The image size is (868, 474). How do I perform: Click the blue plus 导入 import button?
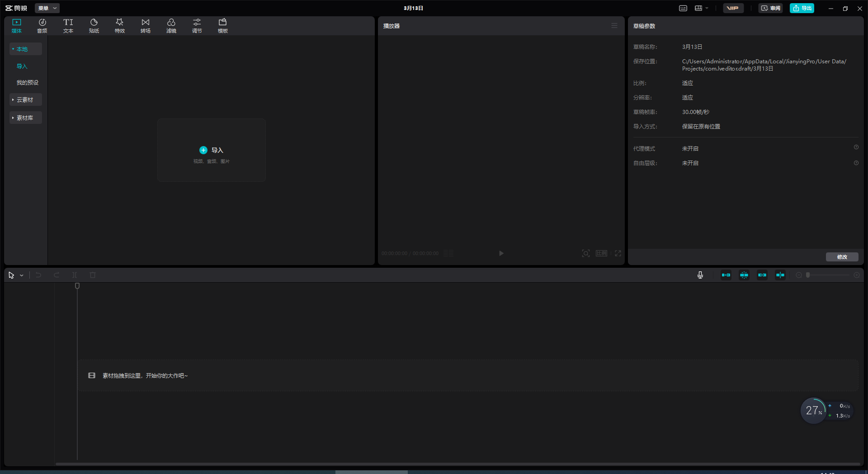click(x=211, y=150)
